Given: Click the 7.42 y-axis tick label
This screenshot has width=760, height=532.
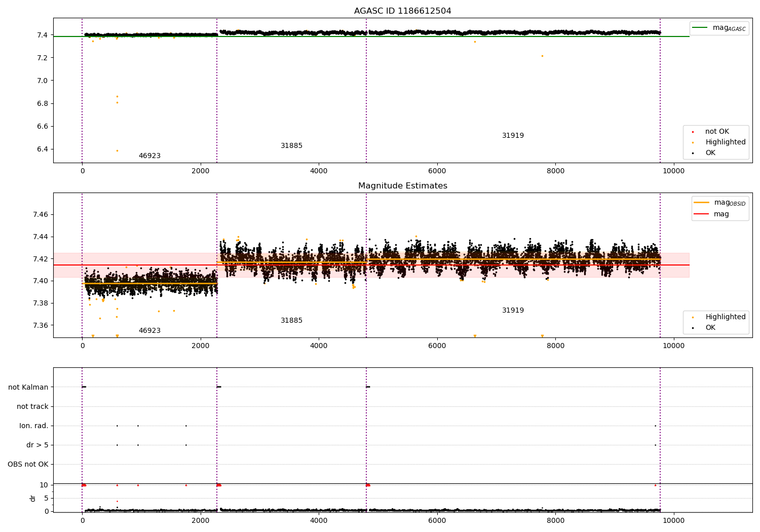Looking at the screenshot, I should (x=41, y=259).
